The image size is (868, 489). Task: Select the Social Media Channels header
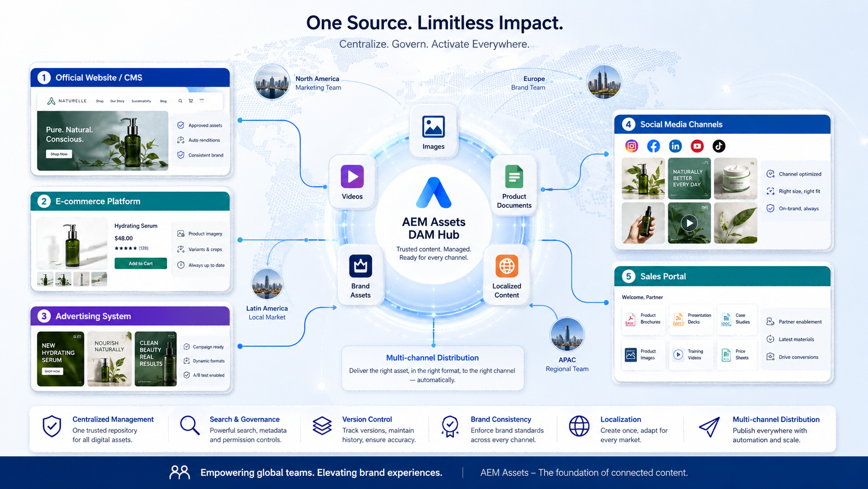pos(723,124)
